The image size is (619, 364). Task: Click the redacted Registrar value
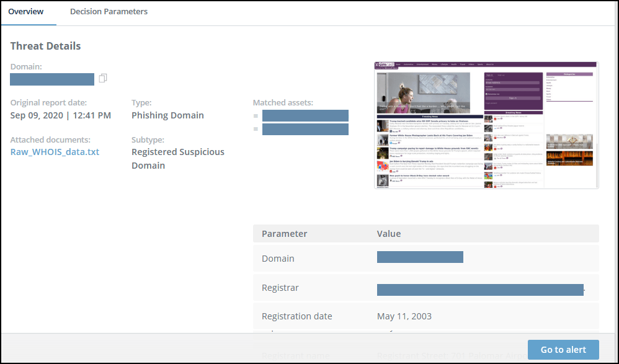coord(480,290)
